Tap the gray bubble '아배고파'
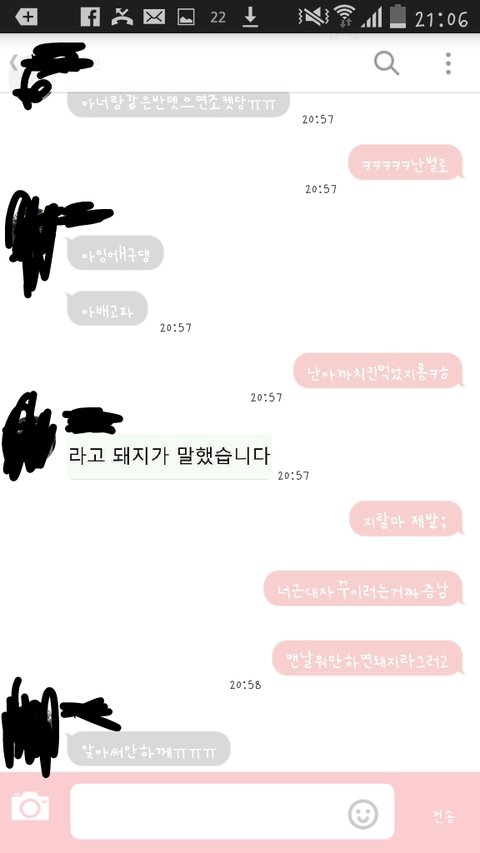480x853 pixels. click(107, 308)
